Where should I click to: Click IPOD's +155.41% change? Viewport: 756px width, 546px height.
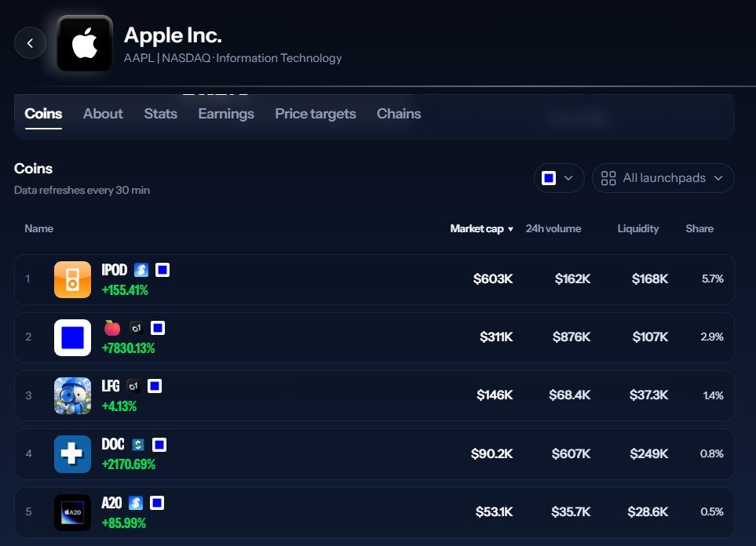point(124,290)
